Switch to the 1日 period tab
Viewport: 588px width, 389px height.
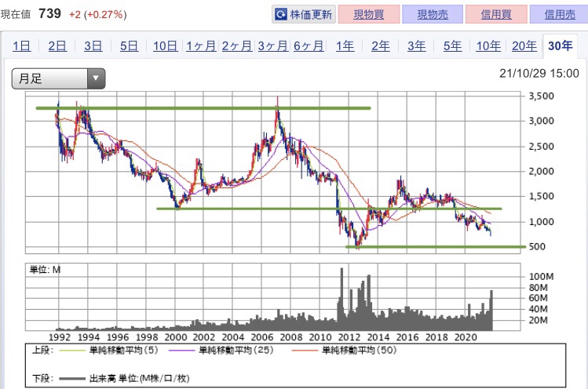click(21, 45)
